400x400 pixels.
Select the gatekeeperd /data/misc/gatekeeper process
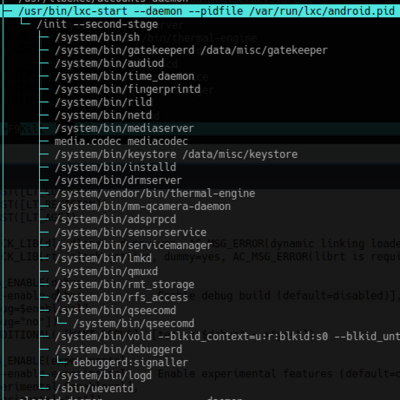click(191, 50)
